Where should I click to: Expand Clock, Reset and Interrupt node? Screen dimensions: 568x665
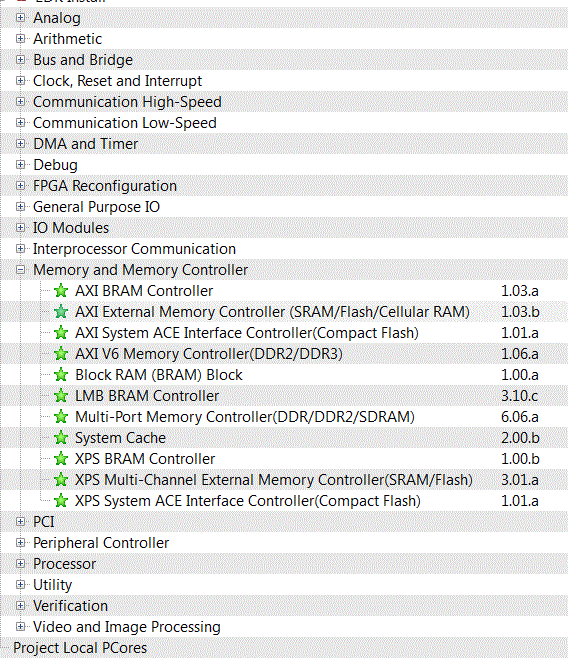click(20, 81)
